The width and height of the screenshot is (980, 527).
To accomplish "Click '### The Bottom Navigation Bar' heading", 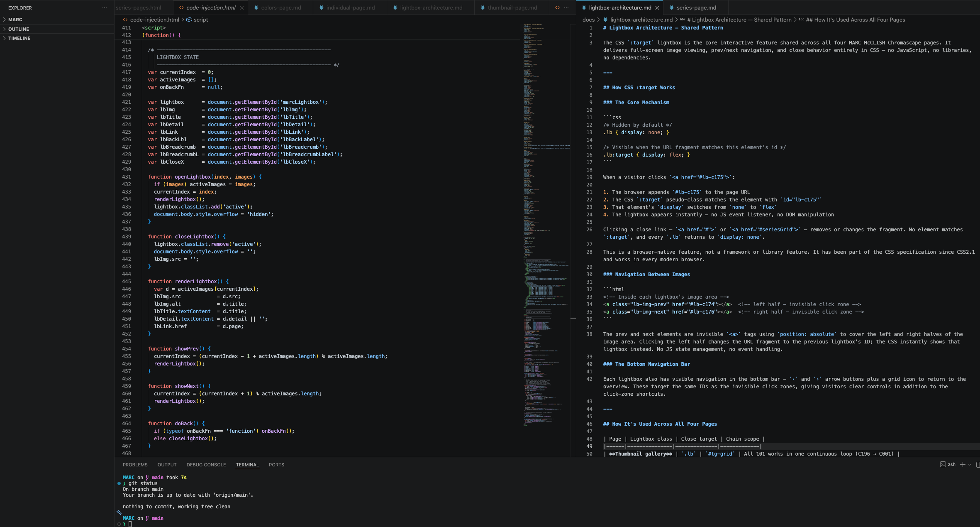I will pos(646,364).
